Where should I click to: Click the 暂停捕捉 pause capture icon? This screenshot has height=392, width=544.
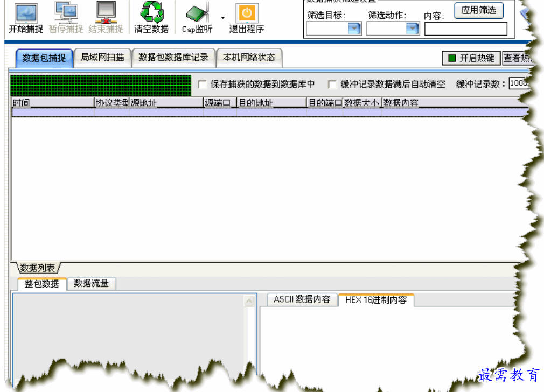pos(66,12)
